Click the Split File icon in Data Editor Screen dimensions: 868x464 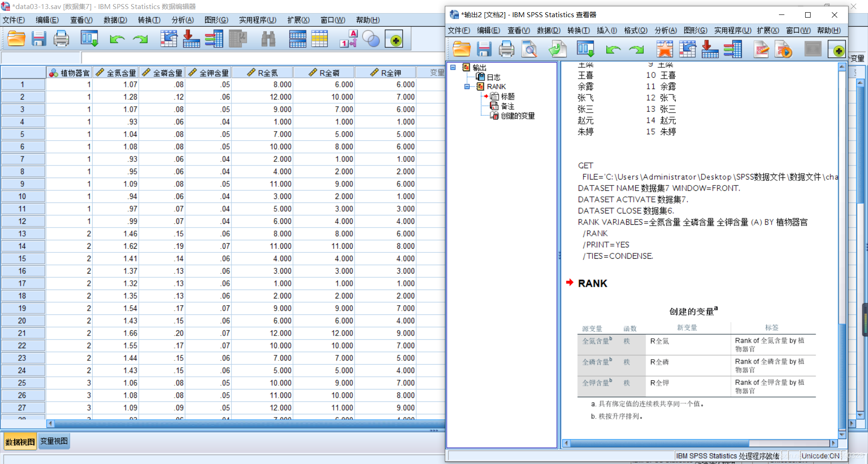(297, 39)
